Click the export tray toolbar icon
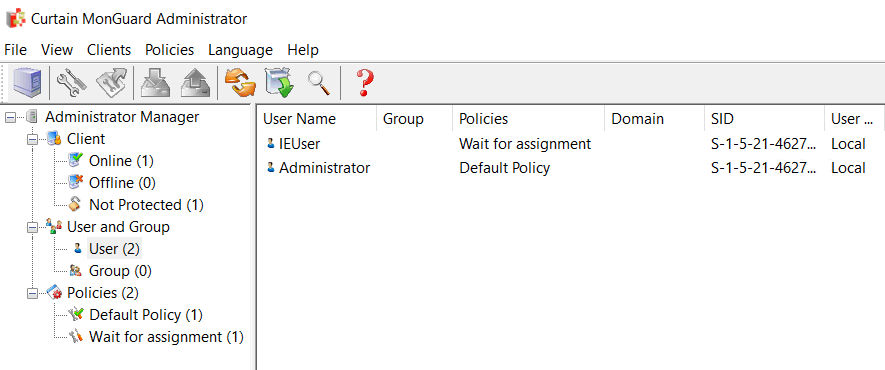 [195, 83]
